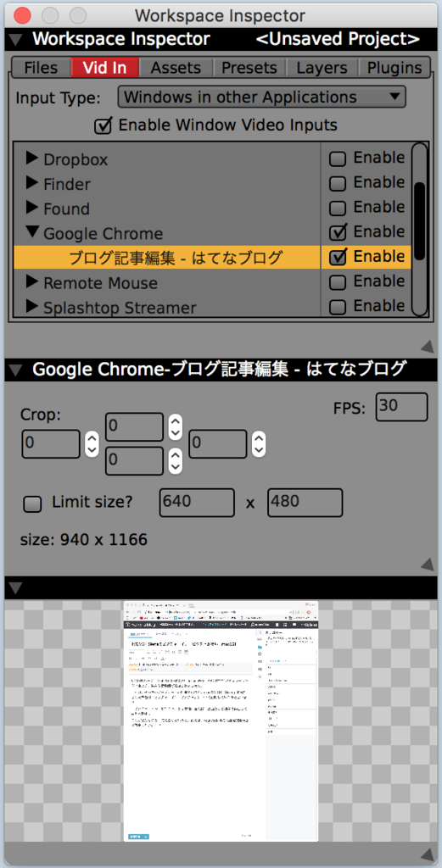Expand the Finder tree row
Screen dimensions: 442x868
[x=32, y=184]
